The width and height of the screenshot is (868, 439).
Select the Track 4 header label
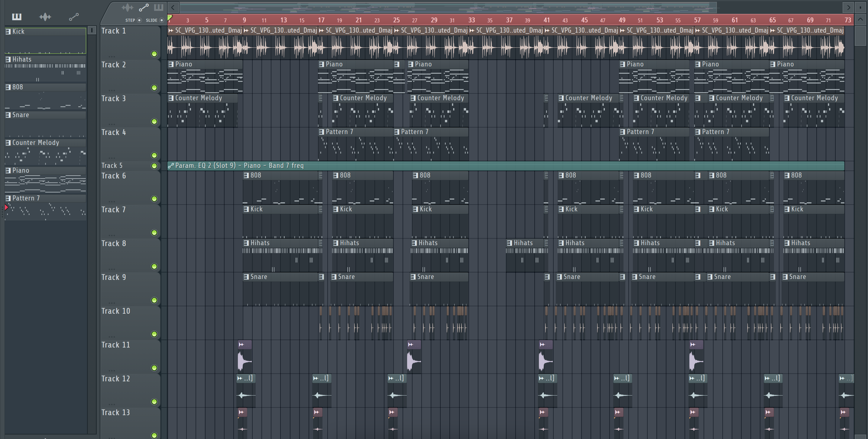pyautogui.click(x=114, y=132)
